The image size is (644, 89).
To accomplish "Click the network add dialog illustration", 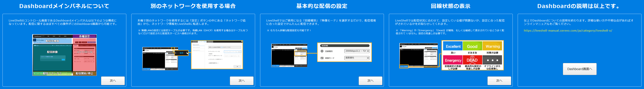I will (x=217, y=55).
